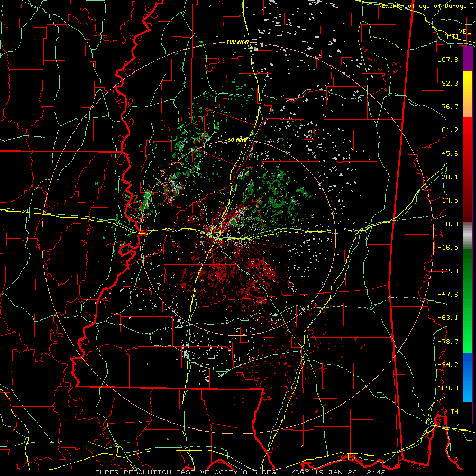476x476 pixels.
Task: Select the -109.8 velocity scale value
Action: [x=446, y=388]
